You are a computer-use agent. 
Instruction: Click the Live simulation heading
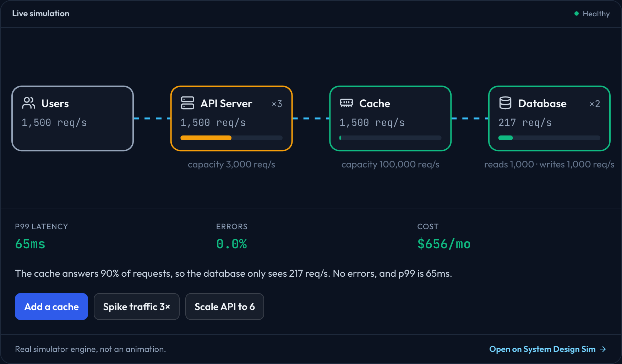(x=41, y=13)
